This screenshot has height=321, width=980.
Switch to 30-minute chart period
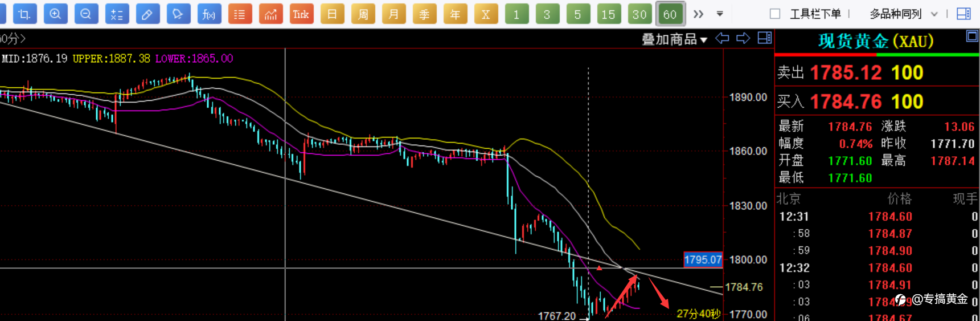[x=639, y=14]
